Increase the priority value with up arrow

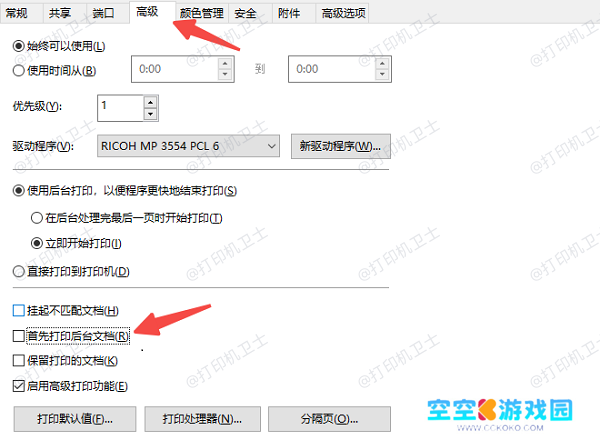(150, 103)
